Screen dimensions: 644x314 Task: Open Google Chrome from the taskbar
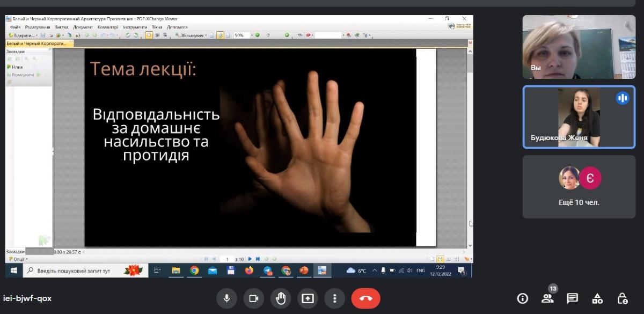[x=194, y=271]
